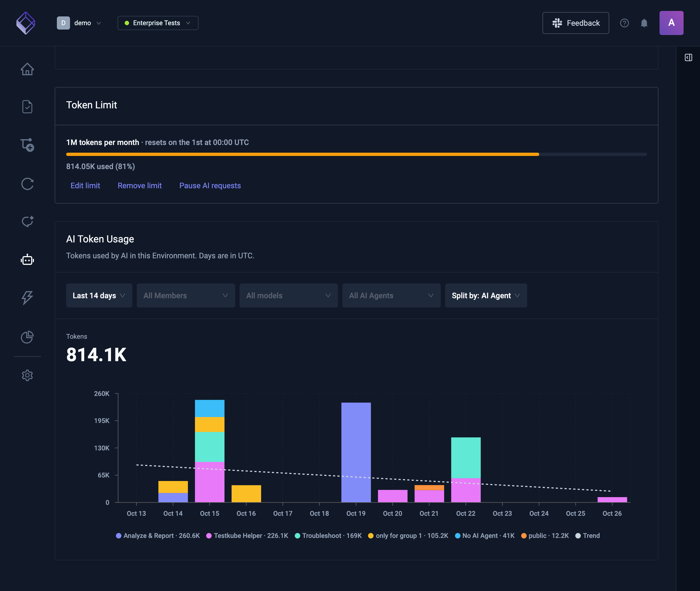Expand the demo organization dropdown
The height and width of the screenshot is (591, 700).
87,23
